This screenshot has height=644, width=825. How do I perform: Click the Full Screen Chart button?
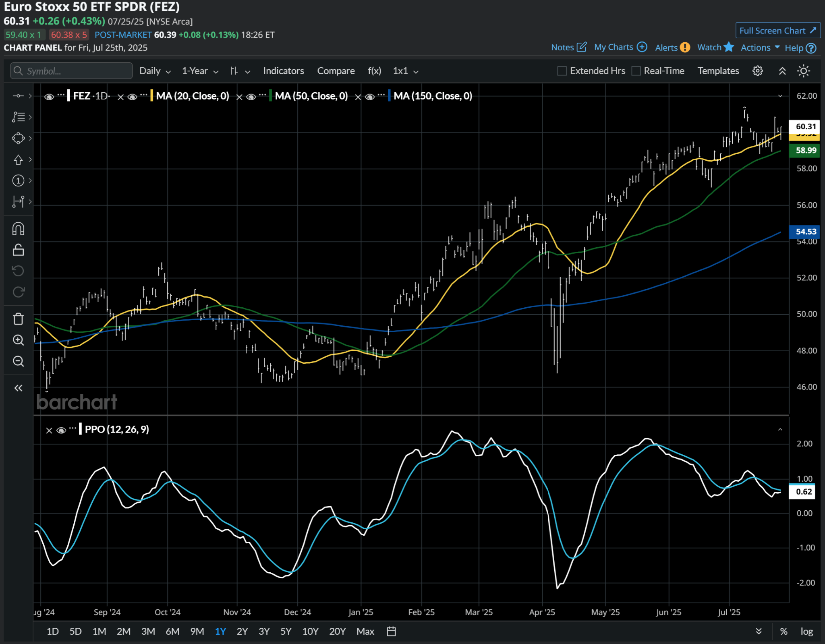(777, 31)
